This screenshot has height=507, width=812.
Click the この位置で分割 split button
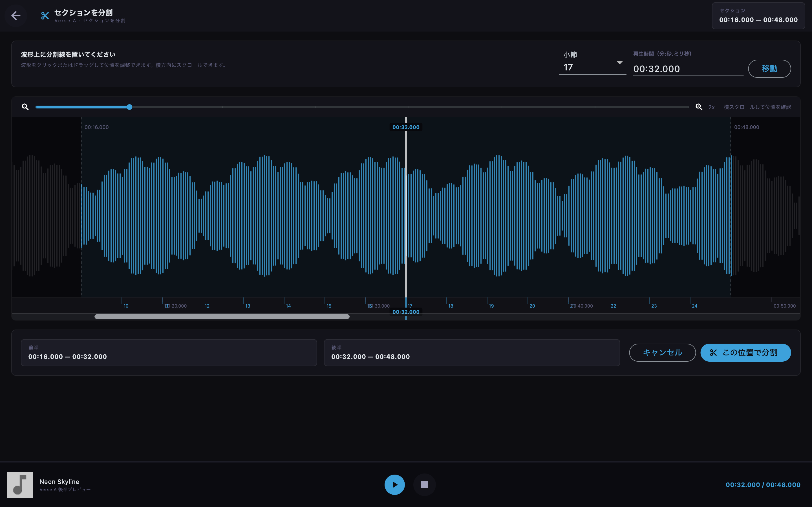tap(745, 352)
